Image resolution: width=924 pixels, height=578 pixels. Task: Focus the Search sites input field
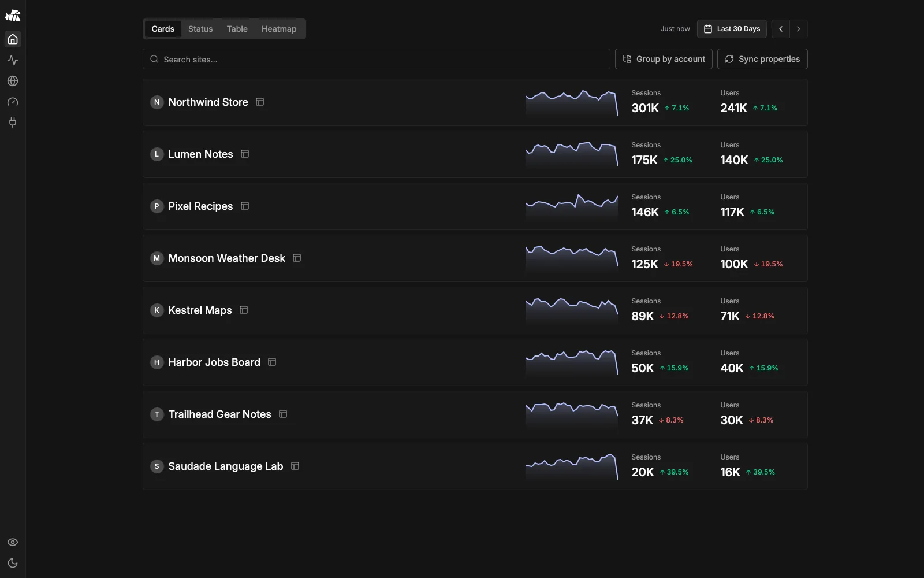pos(377,59)
